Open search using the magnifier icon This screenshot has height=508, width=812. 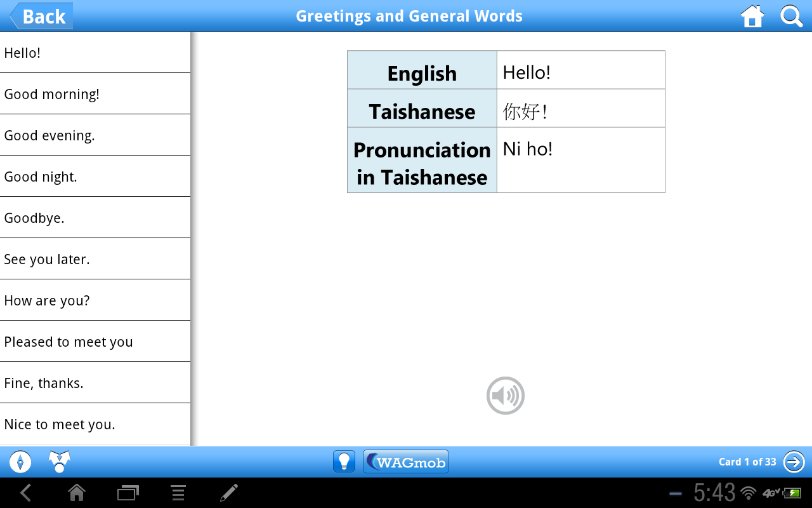[x=791, y=16]
